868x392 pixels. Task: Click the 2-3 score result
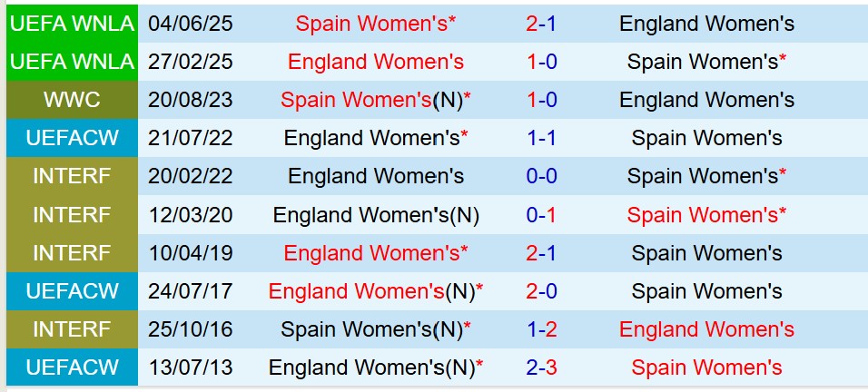coord(541,367)
